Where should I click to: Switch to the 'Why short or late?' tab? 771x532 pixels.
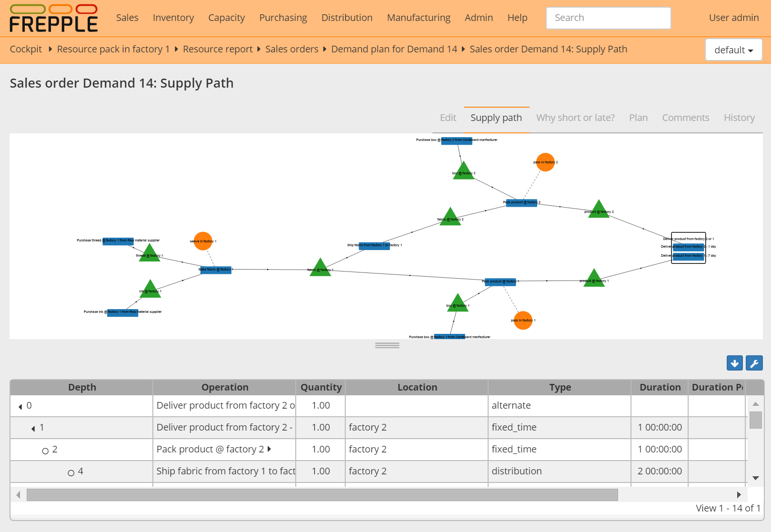coord(575,118)
